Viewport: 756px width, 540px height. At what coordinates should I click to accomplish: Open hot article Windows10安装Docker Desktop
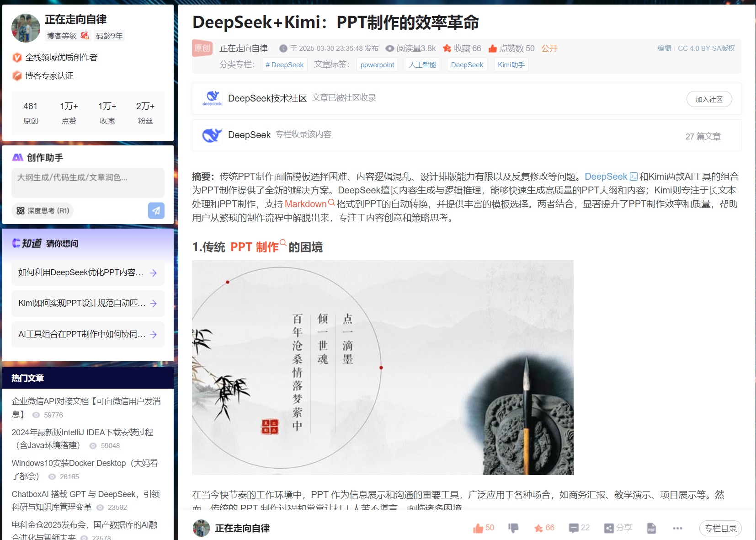[x=85, y=470]
